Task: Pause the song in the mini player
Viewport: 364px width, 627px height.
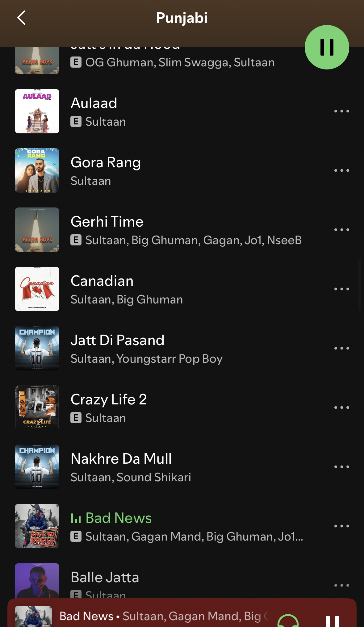Action: (333, 621)
